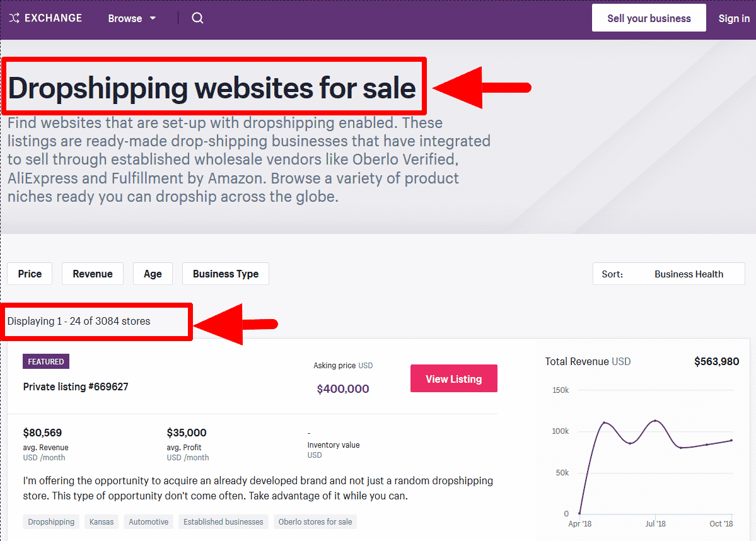Click the Sell your business button

[x=649, y=18]
